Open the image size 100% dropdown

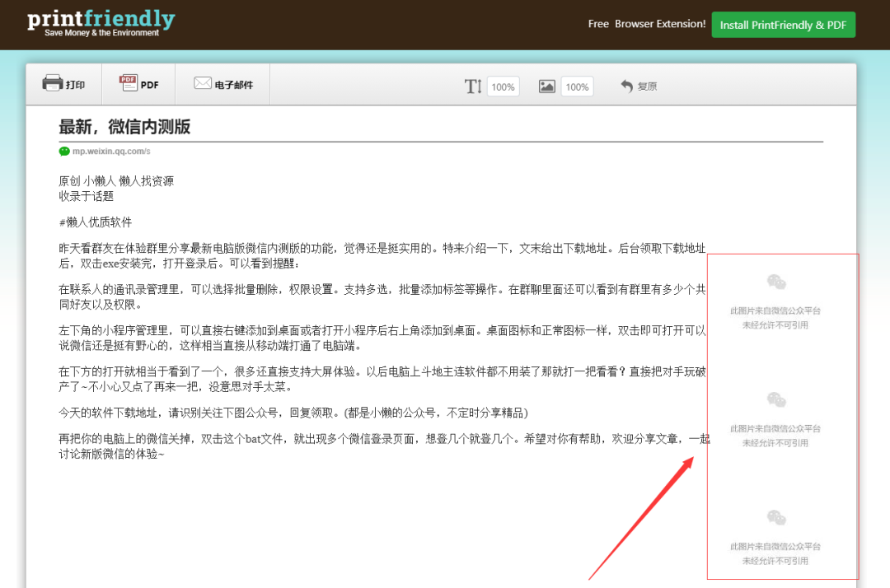click(x=577, y=86)
